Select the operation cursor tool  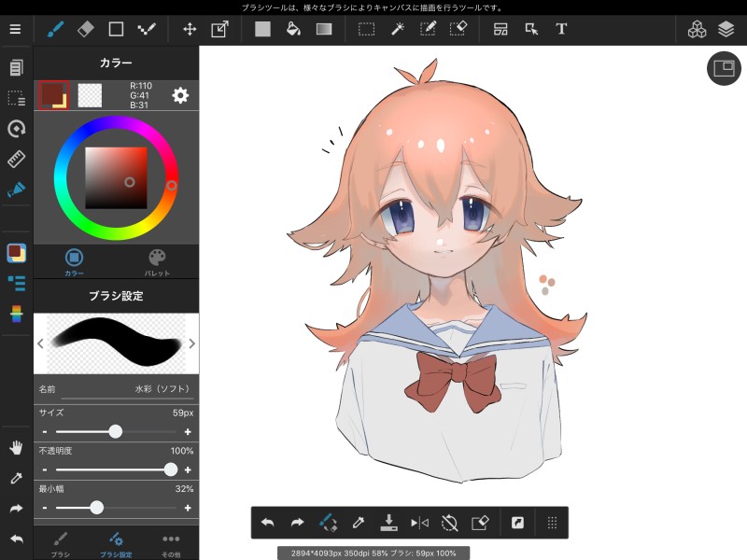click(531, 29)
